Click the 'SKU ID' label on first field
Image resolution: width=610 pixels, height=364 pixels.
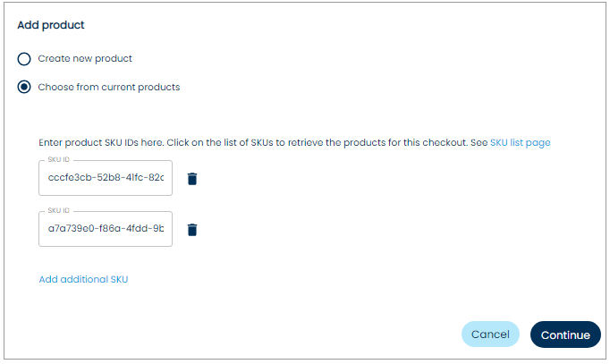click(59, 159)
